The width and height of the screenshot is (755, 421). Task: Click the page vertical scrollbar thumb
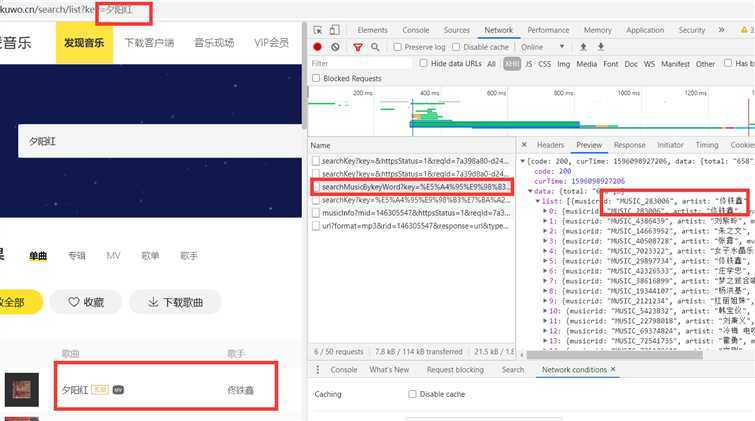[304, 75]
